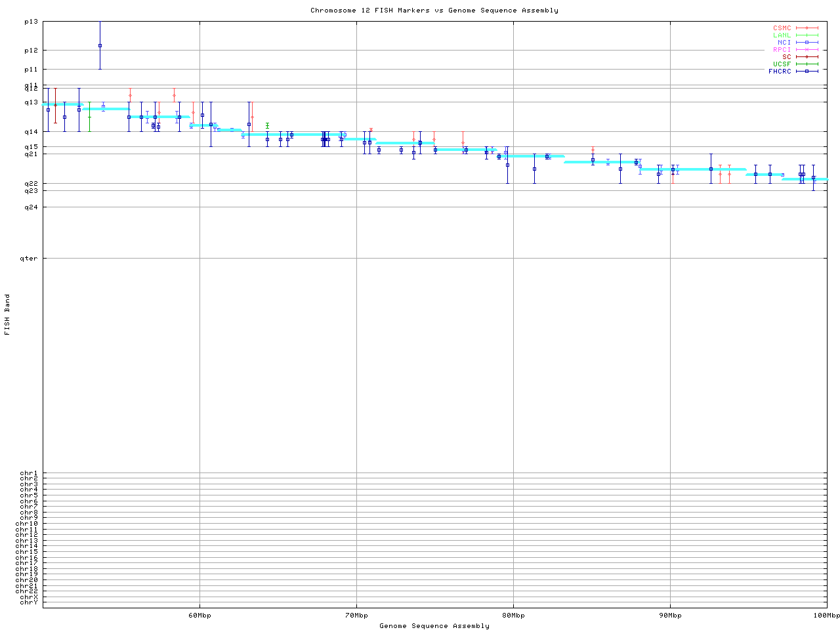Click the CSMC legend label
Image resolution: width=840 pixels, height=630 pixels.
pos(782,28)
